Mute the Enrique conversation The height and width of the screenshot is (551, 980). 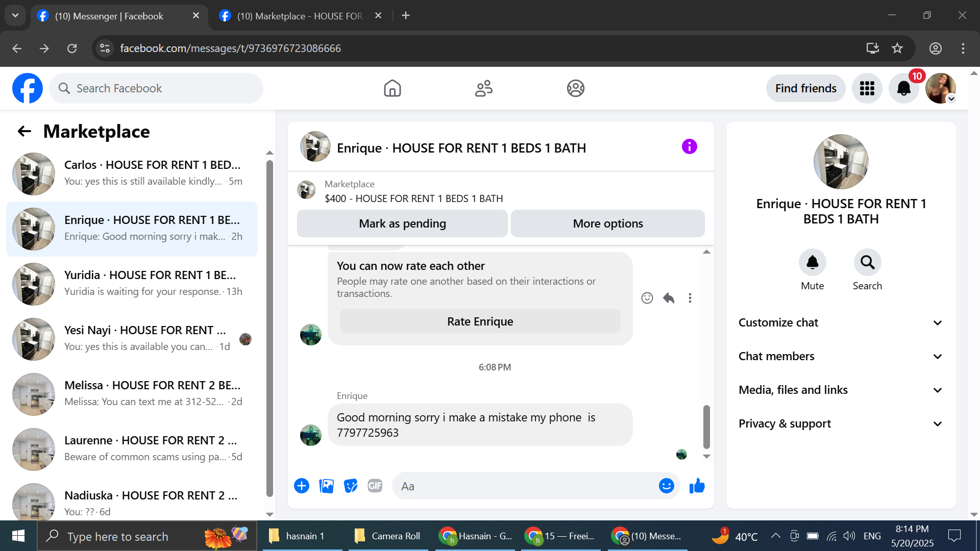(812, 263)
